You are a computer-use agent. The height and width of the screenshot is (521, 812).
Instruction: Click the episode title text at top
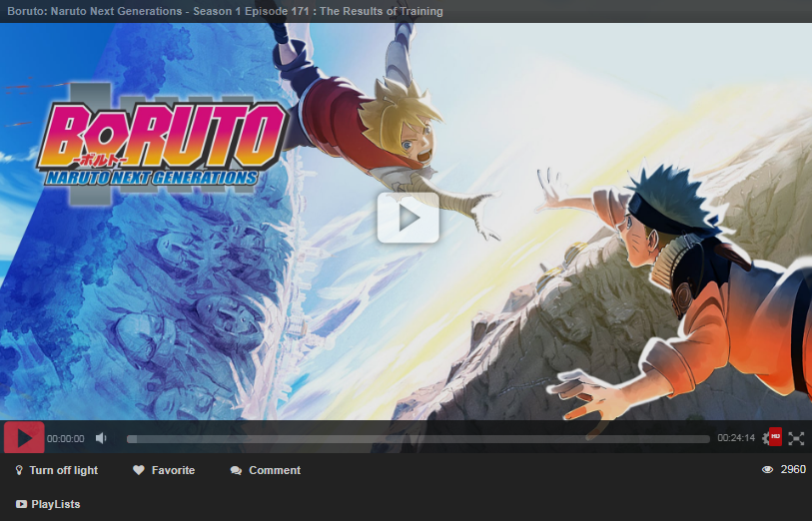click(225, 11)
